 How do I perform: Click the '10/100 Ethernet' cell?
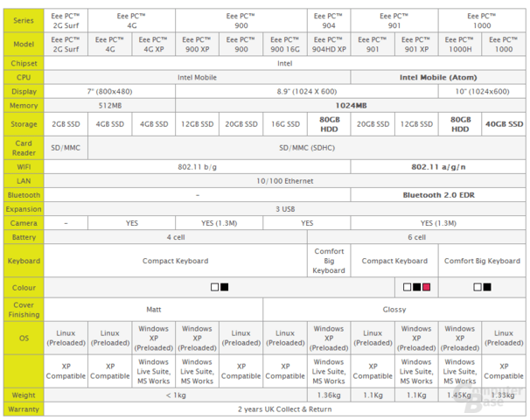pyautogui.click(x=284, y=181)
